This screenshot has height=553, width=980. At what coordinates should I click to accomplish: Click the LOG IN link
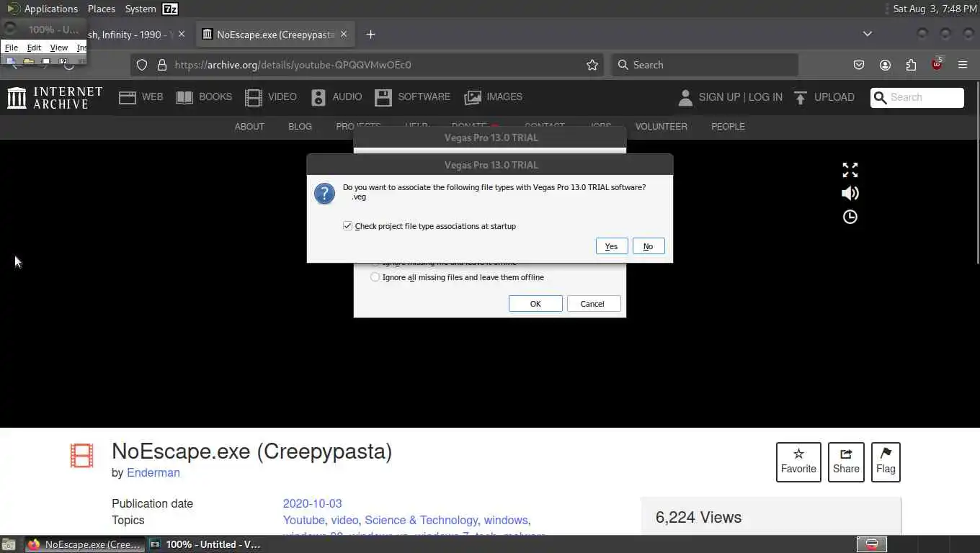[x=765, y=97]
